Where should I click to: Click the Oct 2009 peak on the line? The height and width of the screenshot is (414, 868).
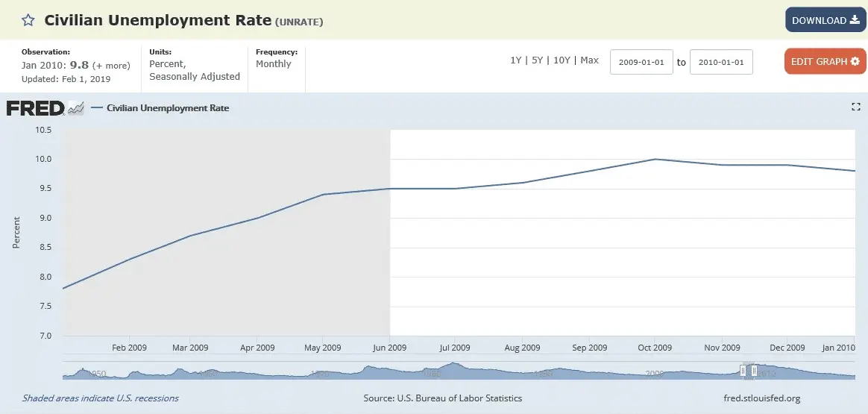[x=655, y=159]
